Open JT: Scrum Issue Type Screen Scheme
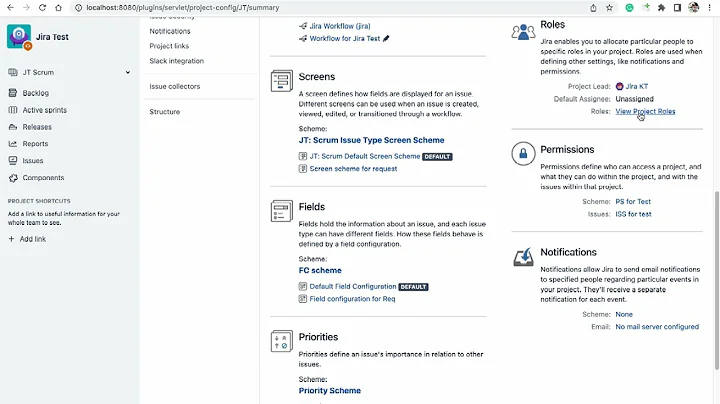 coord(371,140)
